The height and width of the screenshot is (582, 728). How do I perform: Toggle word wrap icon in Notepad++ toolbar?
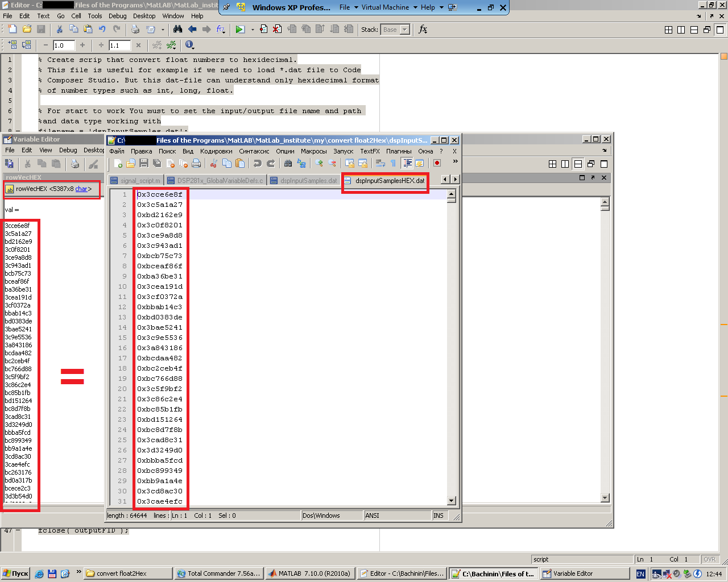[380, 164]
